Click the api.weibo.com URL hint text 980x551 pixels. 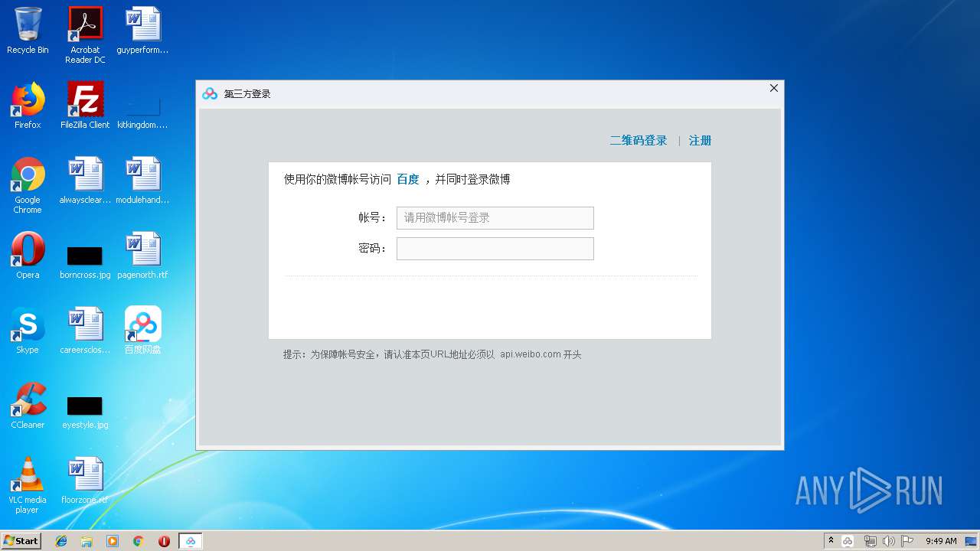pos(531,354)
